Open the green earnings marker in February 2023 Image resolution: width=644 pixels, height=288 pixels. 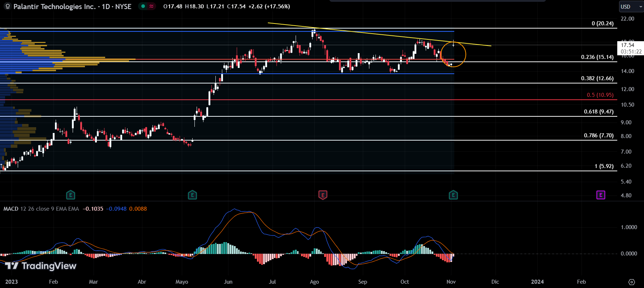pos(70,195)
